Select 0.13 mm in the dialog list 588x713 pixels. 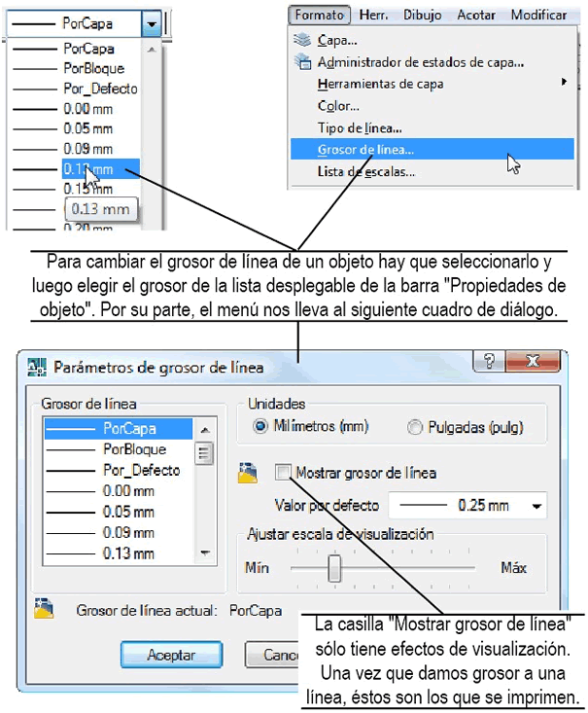pyautogui.click(x=119, y=553)
